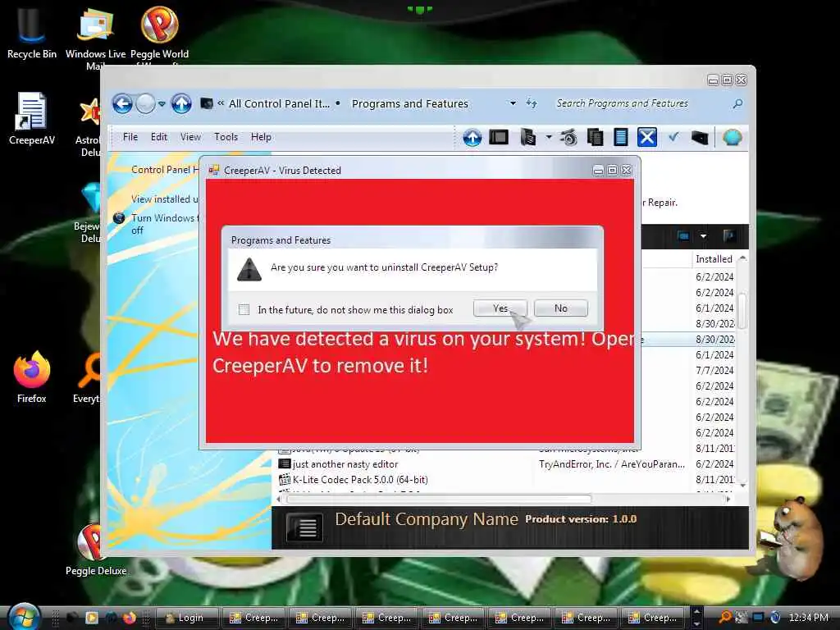Launch Firefox from the quick launch bar

(x=129, y=618)
